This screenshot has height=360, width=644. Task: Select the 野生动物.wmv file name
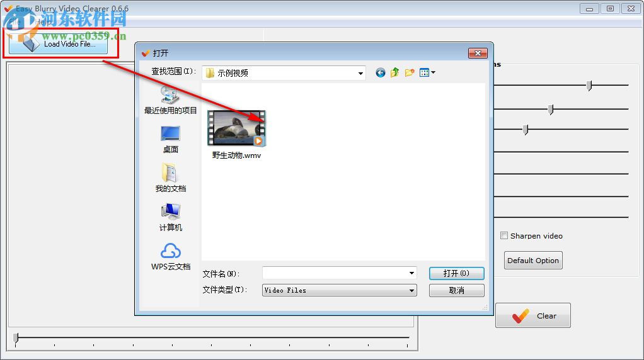[x=236, y=155]
